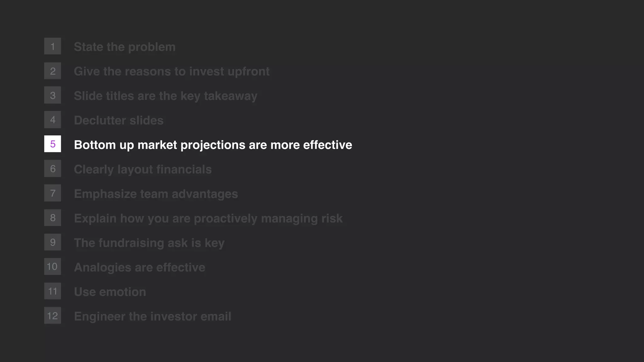Viewport: 644px width, 362px height.
Task: Select 'The fundraising ask is key'
Action: (149, 243)
